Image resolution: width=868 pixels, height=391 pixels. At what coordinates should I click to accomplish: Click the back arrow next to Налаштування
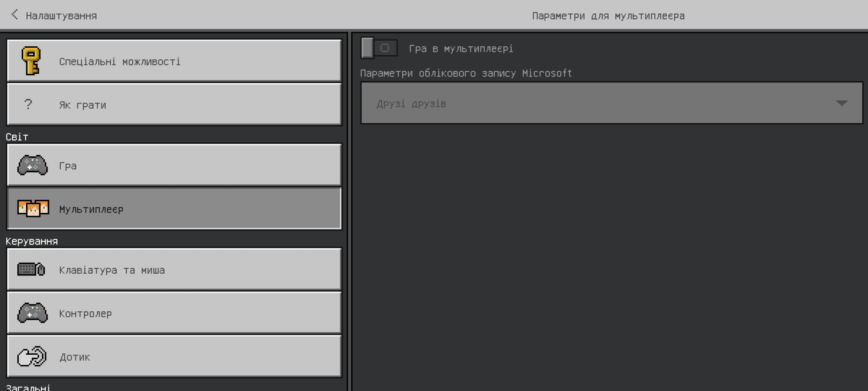pos(14,15)
